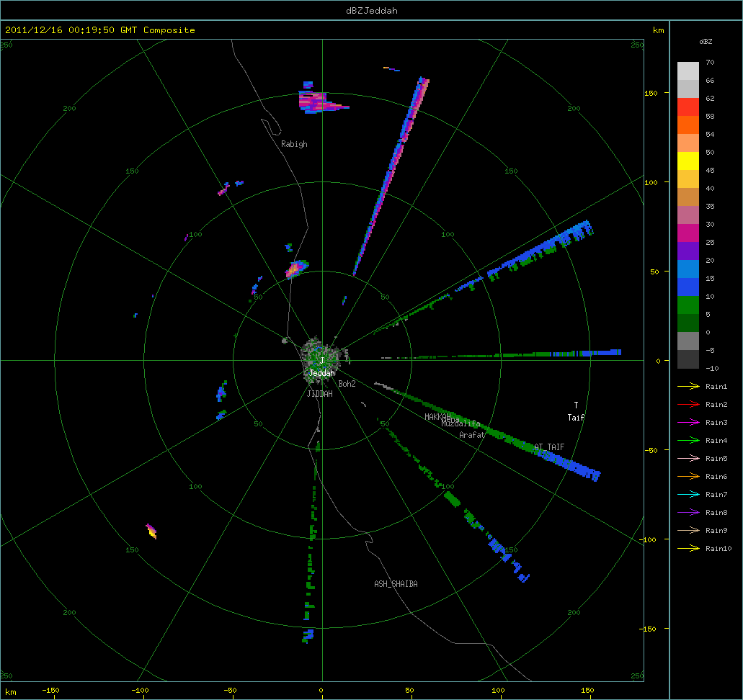Click the pink echo cell on the coast northwest of Jeddah

(295, 269)
